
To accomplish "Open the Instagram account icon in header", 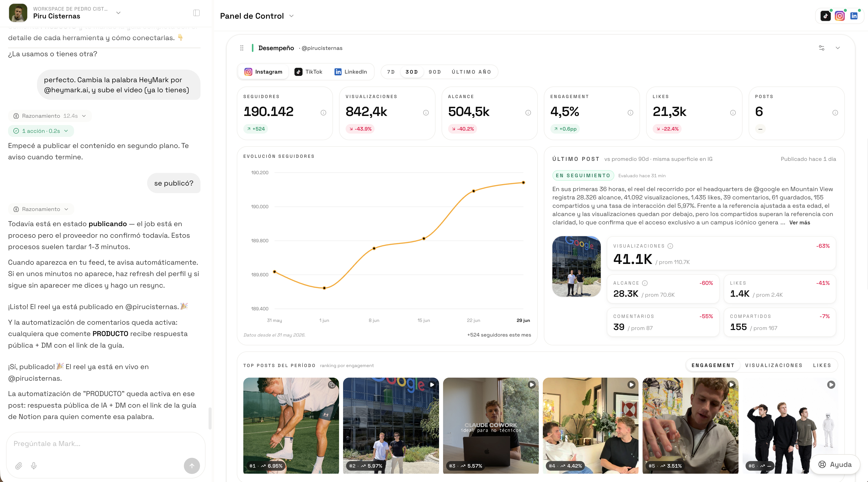I will 840,16.
